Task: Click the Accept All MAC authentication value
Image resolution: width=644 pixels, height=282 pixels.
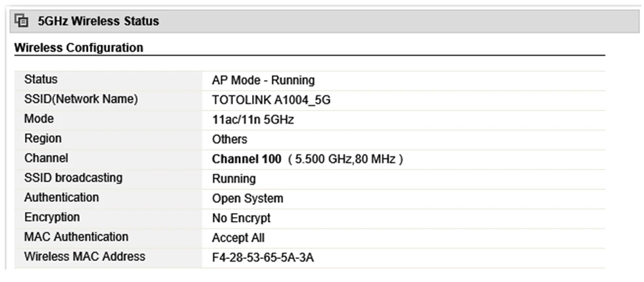Action: coord(238,238)
